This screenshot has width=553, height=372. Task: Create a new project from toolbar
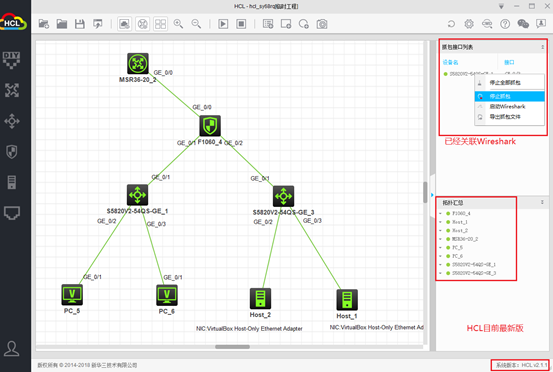coord(44,24)
